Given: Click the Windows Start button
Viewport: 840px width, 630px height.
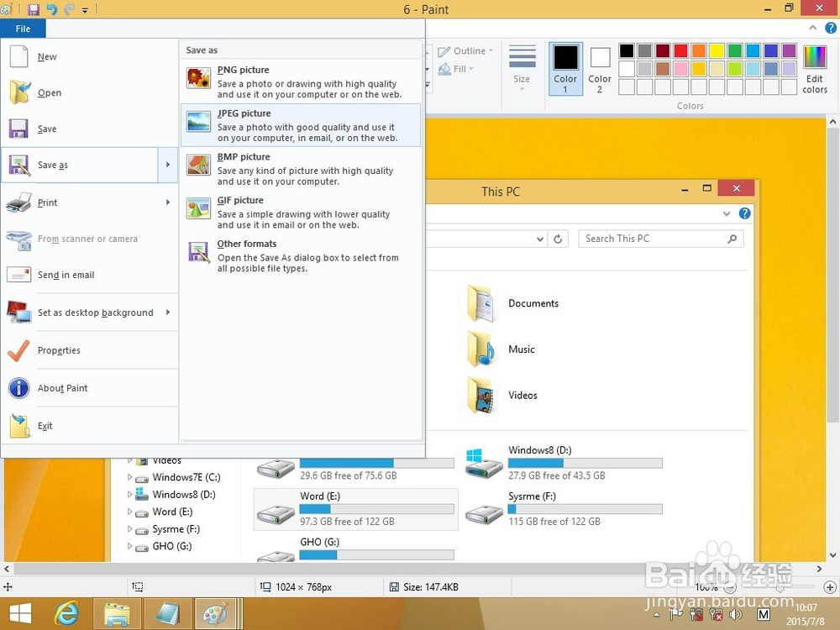Looking at the screenshot, I should (x=20, y=614).
